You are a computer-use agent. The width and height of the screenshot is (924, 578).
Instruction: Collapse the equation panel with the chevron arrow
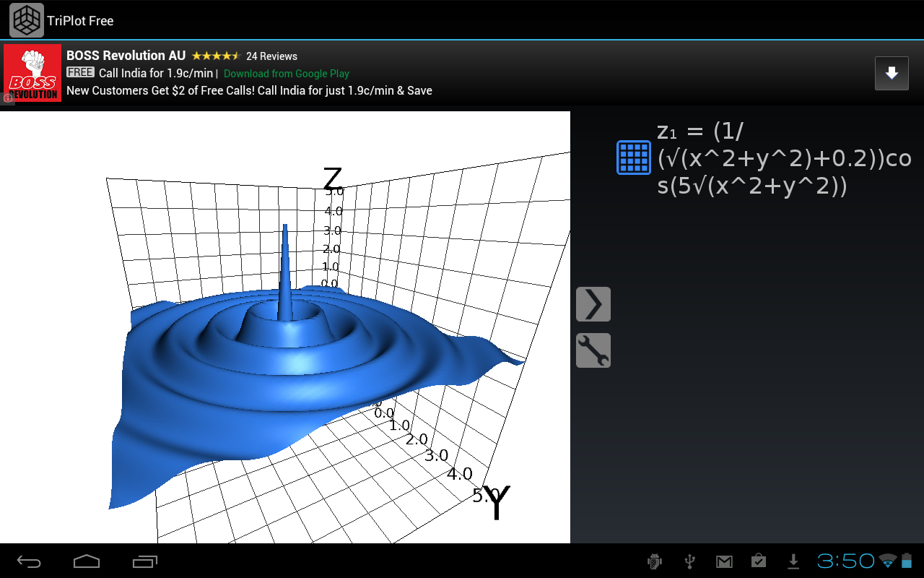(x=592, y=303)
